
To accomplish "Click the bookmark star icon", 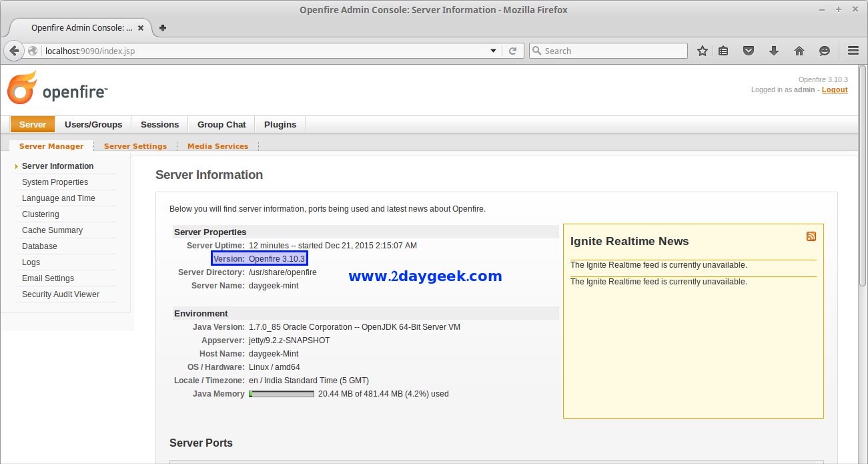I will pyautogui.click(x=702, y=51).
